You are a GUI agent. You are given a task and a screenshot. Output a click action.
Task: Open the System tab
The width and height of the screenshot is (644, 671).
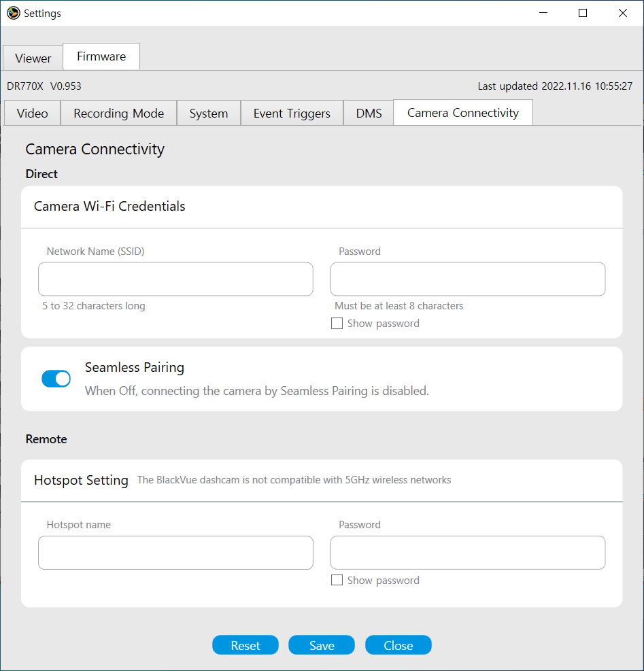[209, 114]
